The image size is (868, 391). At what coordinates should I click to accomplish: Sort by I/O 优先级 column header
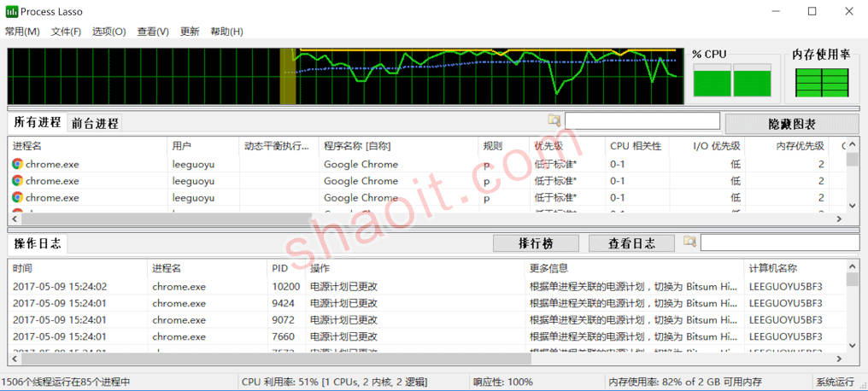tap(707, 147)
